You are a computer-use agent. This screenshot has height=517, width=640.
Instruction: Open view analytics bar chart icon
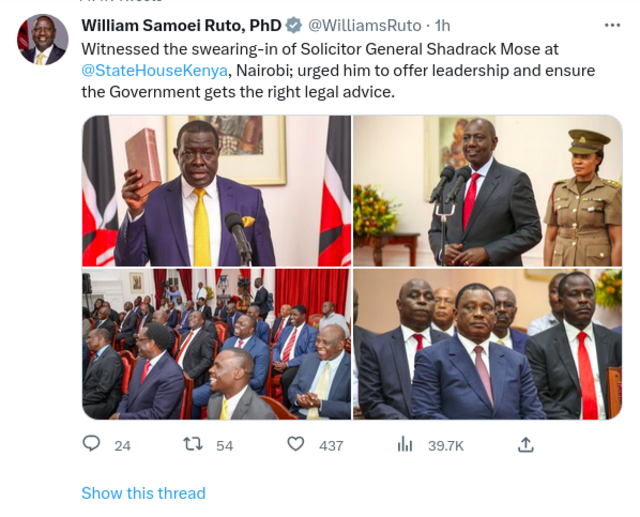[x=405, y=444]
